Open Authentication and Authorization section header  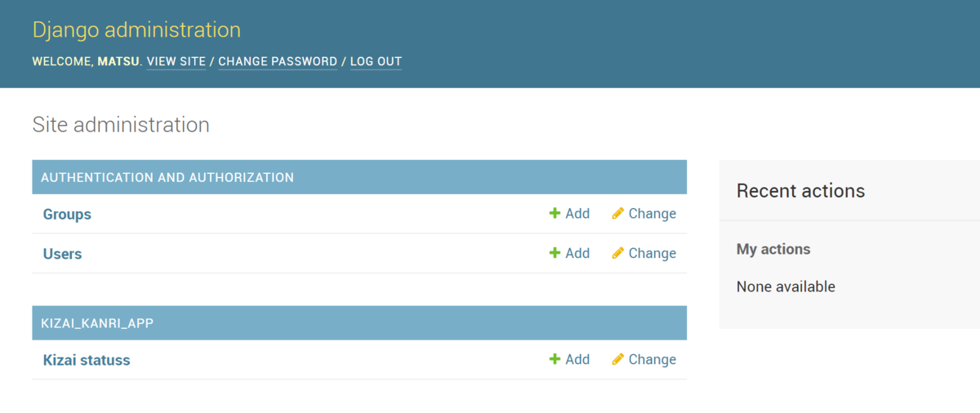tap(167, 177)
